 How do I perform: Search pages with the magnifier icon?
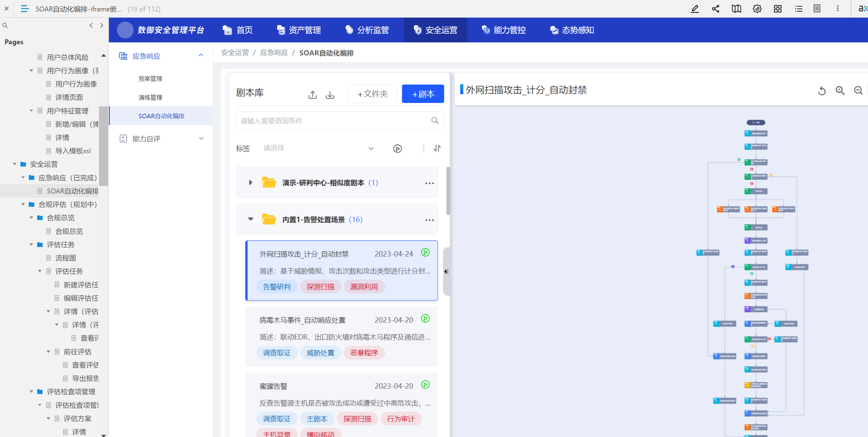pos(5,25)
